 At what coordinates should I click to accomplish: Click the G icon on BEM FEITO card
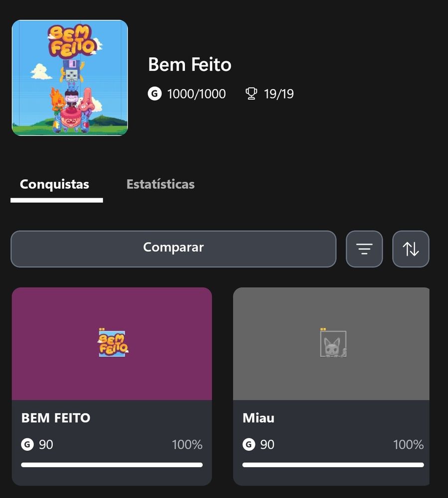[27, 444]
